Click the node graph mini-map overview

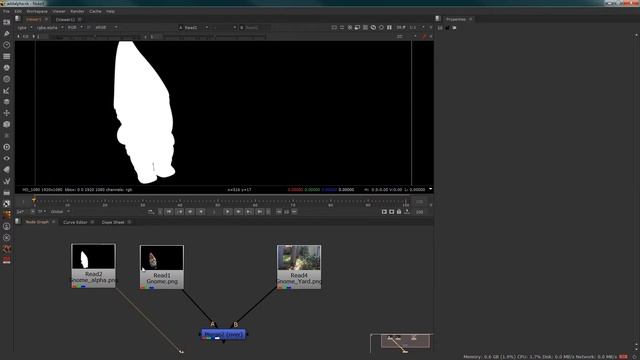point(405,341)
